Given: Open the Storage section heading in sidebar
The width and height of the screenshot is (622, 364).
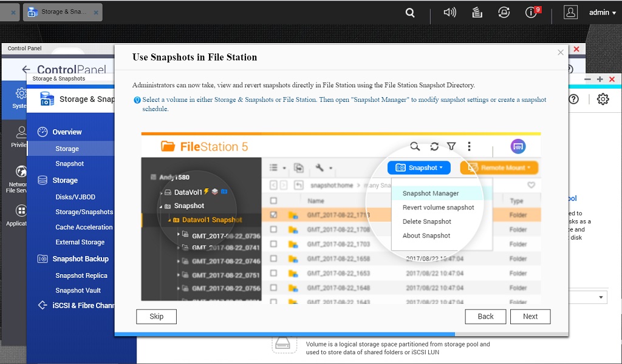Looking at the screenshot, I should point(65,180).
